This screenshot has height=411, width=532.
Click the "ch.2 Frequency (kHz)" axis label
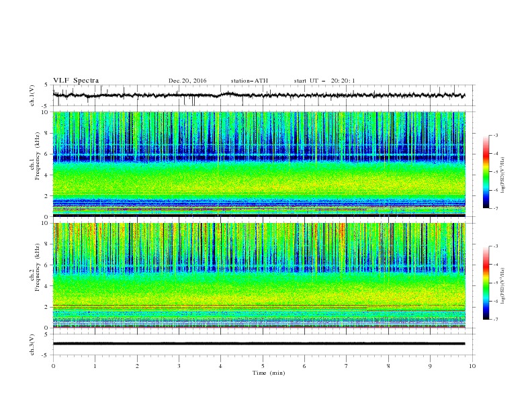34,267
